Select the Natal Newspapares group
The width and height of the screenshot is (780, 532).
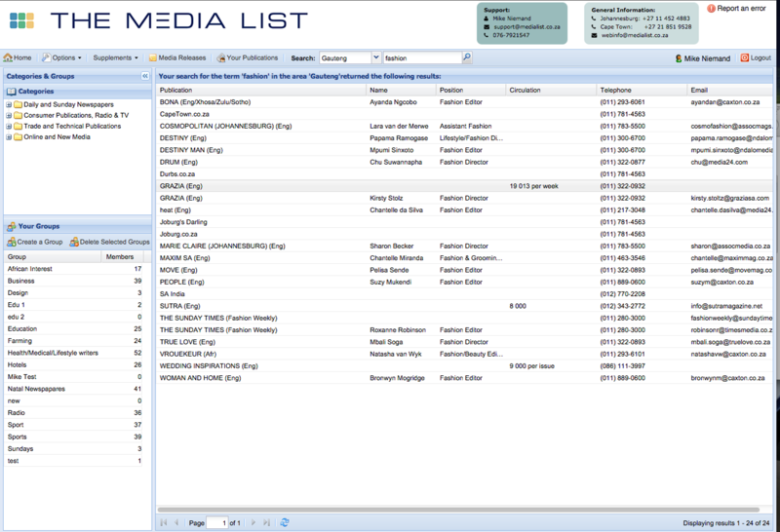(x=74, y=389)
